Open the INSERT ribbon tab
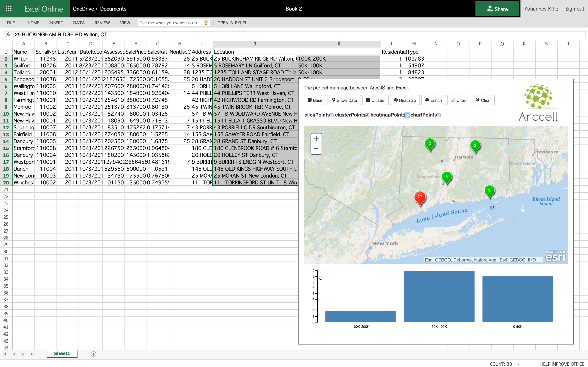Image resolution: width=588 pixels, height=367 pixels. click(56, 23)
